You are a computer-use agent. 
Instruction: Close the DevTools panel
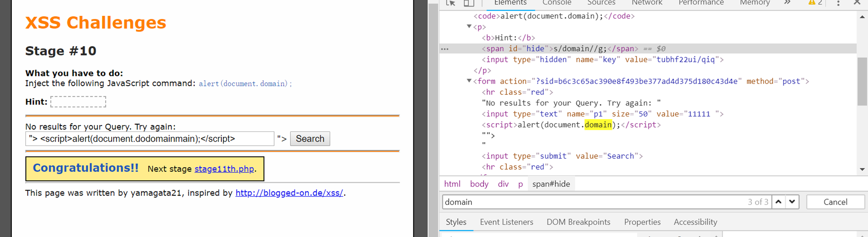857,3
